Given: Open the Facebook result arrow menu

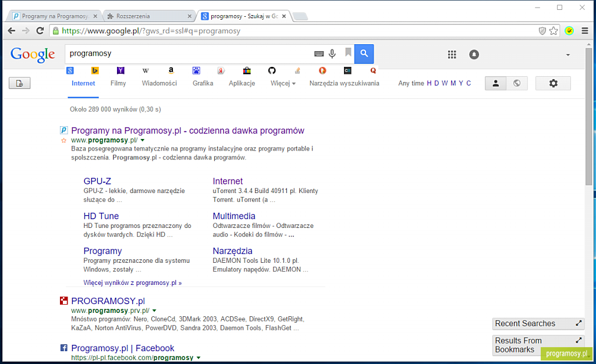Looking at the screenshot, I should 198,358.
